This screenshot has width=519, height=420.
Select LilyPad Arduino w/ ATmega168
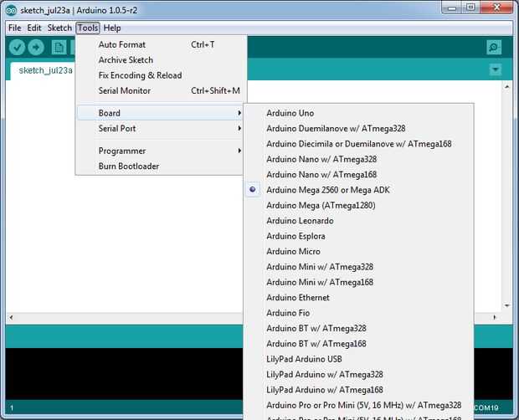pos(359,390)
